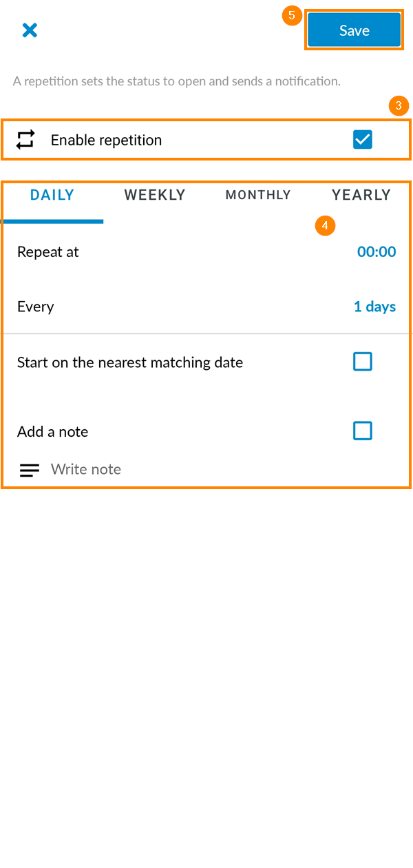Tap the numbered badge labeled 3
The image size is (413, 868).
coord(399,106)
